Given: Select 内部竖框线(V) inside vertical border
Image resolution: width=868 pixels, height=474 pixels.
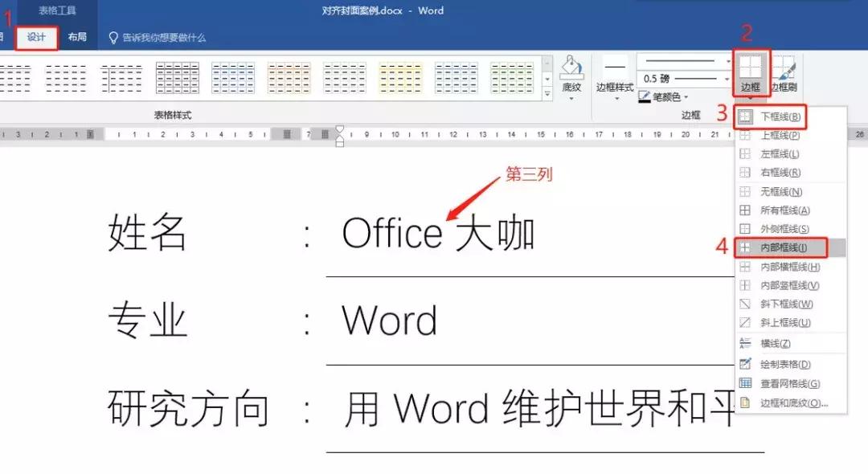Looking at the screenshot, I should tap(791, 285).
